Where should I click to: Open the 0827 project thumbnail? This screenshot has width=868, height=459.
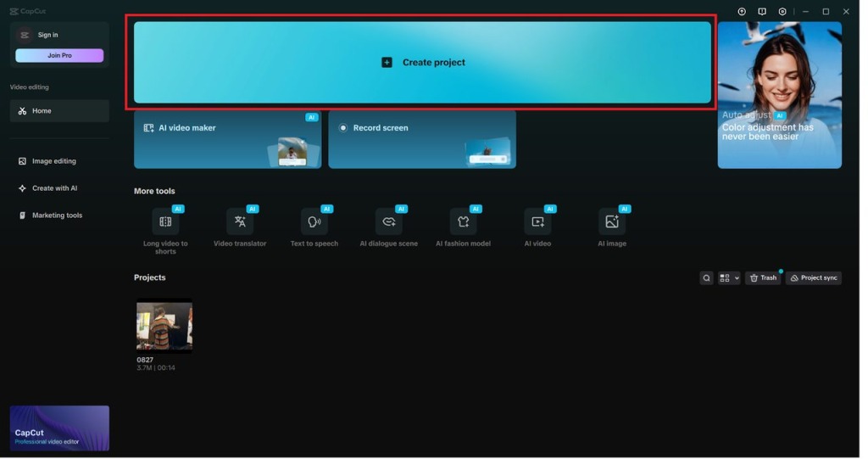[x=164, y=326]
